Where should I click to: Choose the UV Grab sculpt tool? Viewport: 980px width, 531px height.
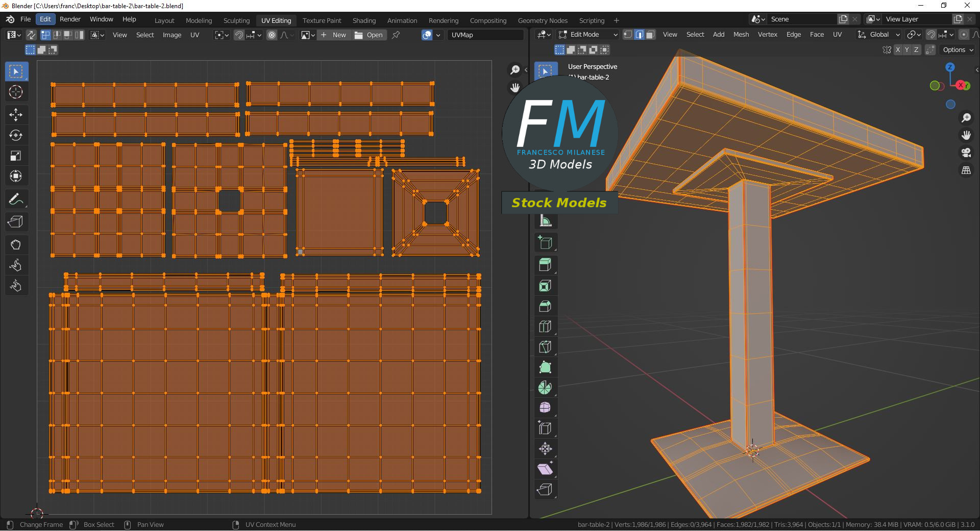pyautogui.click(x=16, y=245)
